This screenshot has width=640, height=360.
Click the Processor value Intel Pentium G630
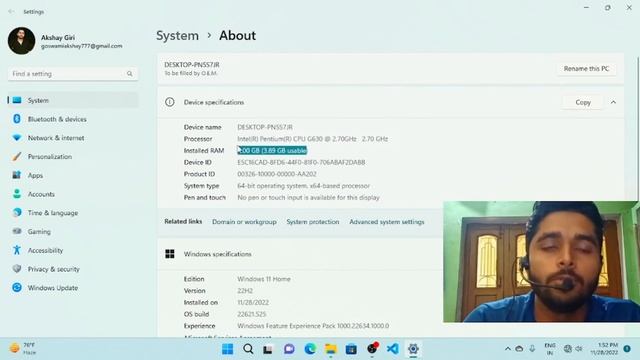point(313,139)
